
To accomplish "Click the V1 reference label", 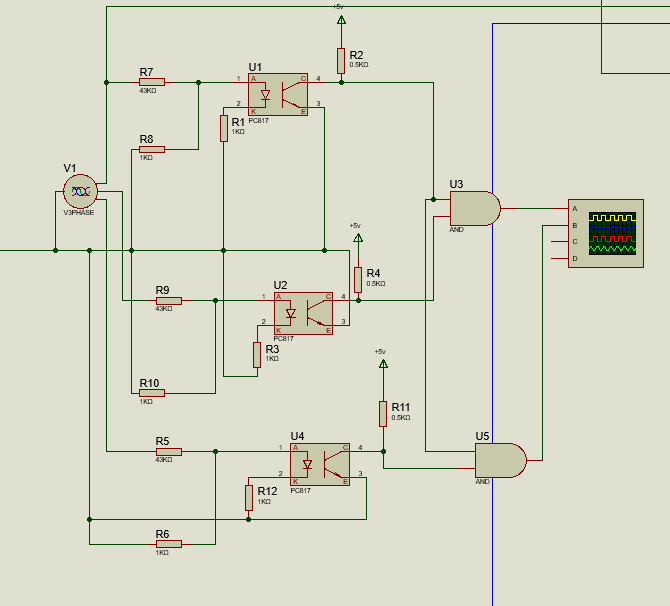I will click(x=70, y=168).
